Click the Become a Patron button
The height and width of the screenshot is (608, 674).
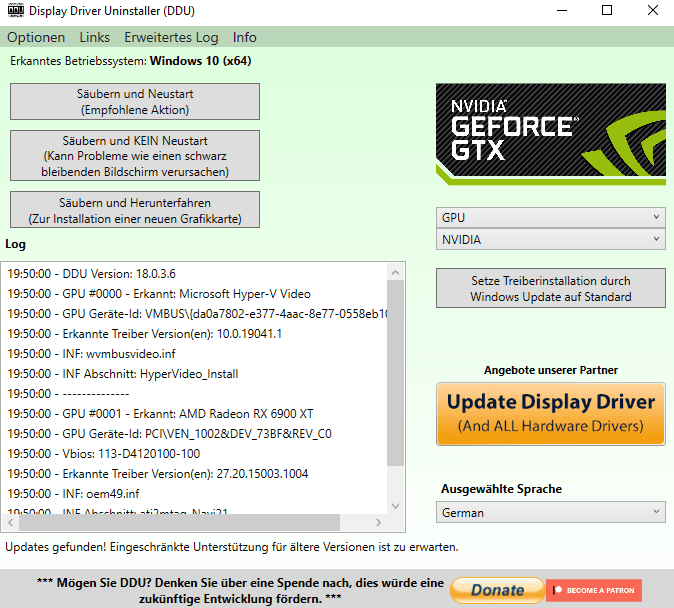pyautogui.click(x=594, y=590)
